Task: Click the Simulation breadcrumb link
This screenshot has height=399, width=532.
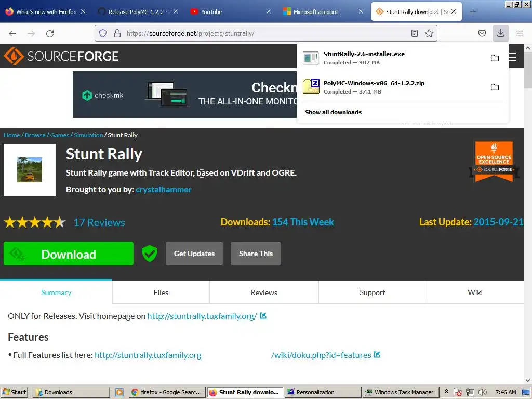Action: coord(88,135)
